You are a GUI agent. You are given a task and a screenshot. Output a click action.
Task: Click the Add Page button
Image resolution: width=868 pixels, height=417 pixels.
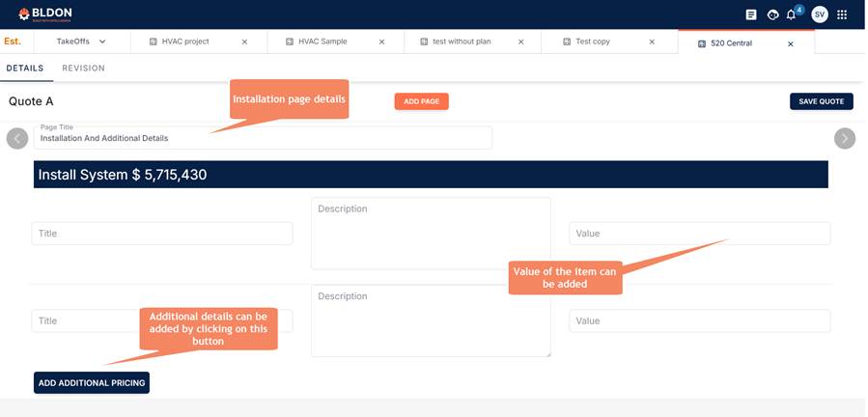[x=421, y=101]
